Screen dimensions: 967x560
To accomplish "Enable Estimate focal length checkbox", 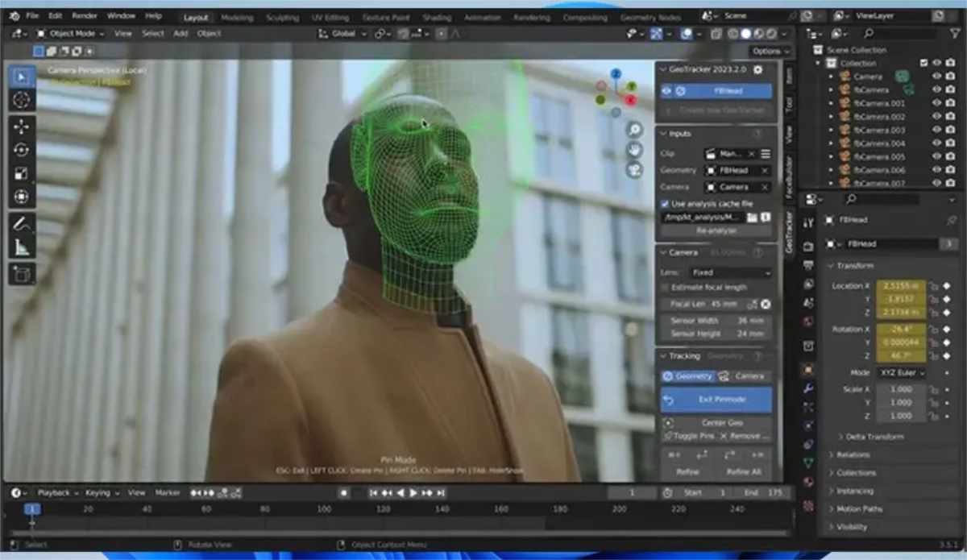I will 666,287.
